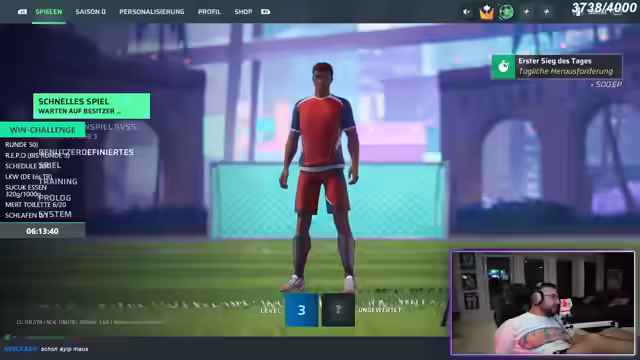Screen dimensions: 640x360
Task: Open the SYSTEM menu entry
Action: coord(55,214)
